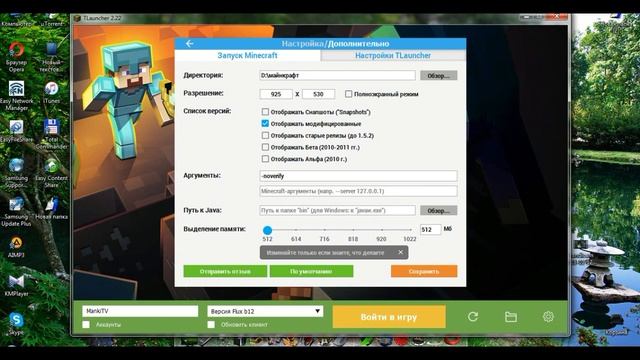Screen dimensions: 640x360
Task: Select the Easy Content Share desktop icon
Action: [51, 173]
